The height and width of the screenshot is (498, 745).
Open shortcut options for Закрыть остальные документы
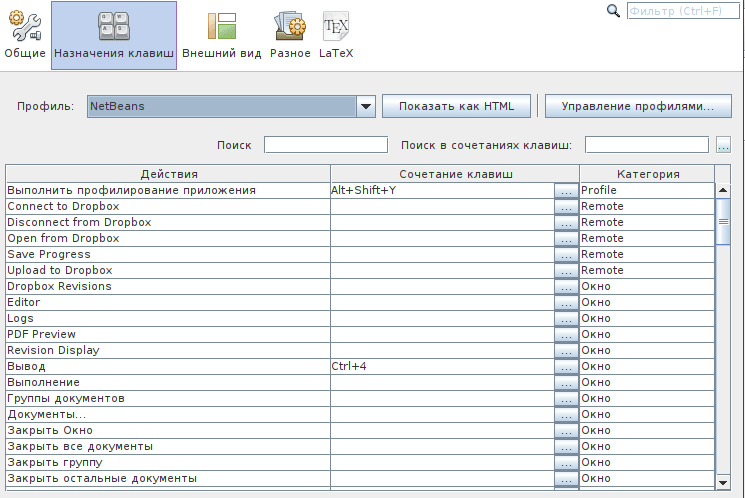pyautogui.click(x=566, y=479)
